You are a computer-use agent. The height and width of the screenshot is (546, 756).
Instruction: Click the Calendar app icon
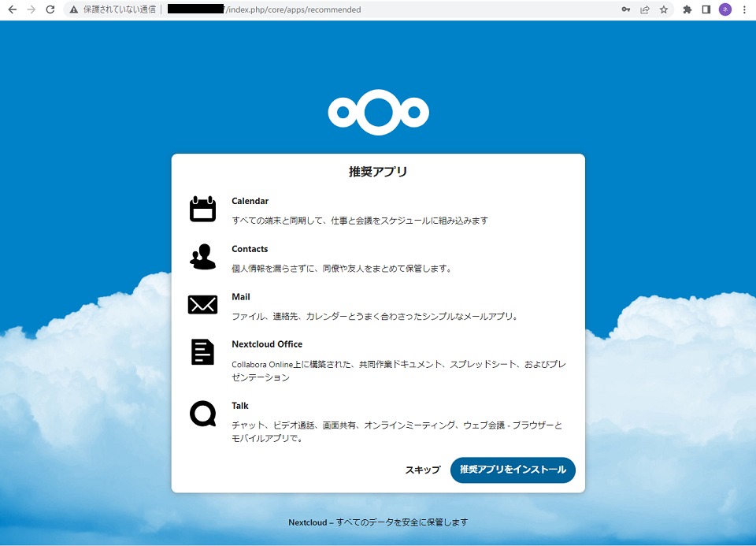coord(202,209)
